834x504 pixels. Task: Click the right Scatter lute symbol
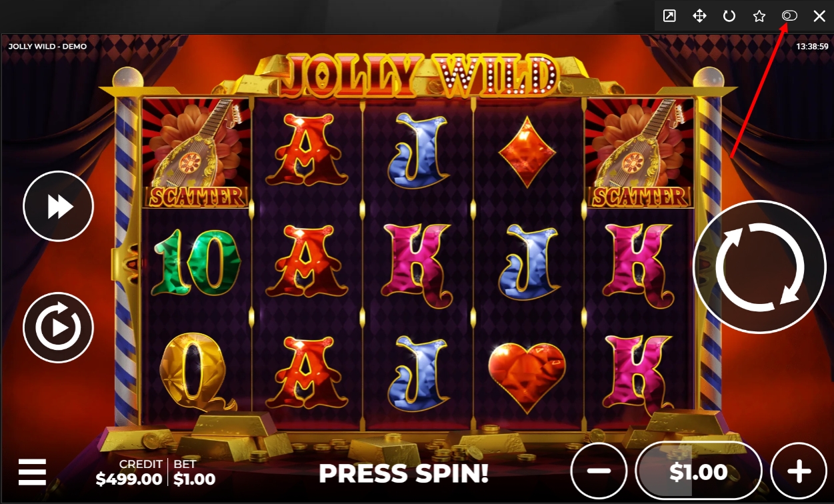click(639, 153)
